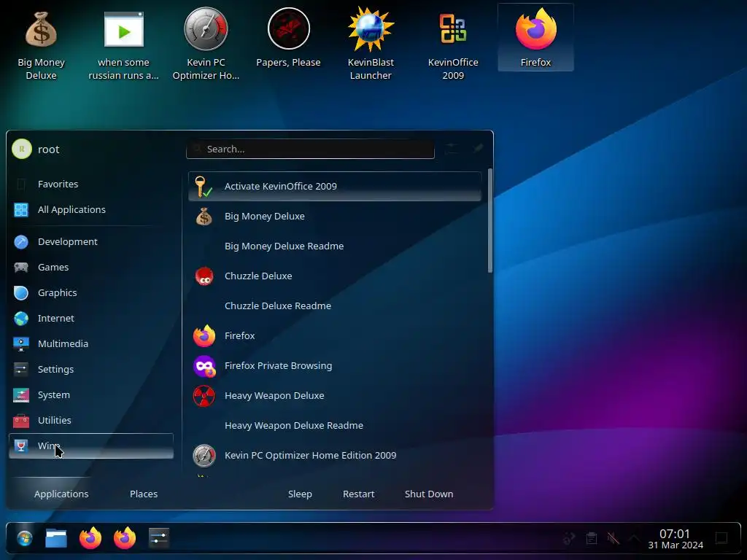Expand the hidden system tray icons arrow
The height and width of the screenshot is (560, 747).
coord(634,539)
